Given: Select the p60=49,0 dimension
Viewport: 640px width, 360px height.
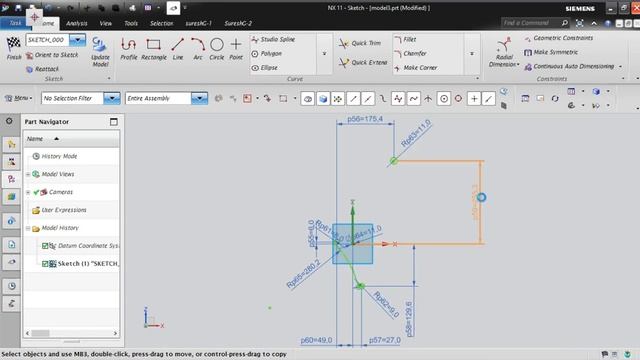Looking at the screenshot, I should [x=316, y=340].
